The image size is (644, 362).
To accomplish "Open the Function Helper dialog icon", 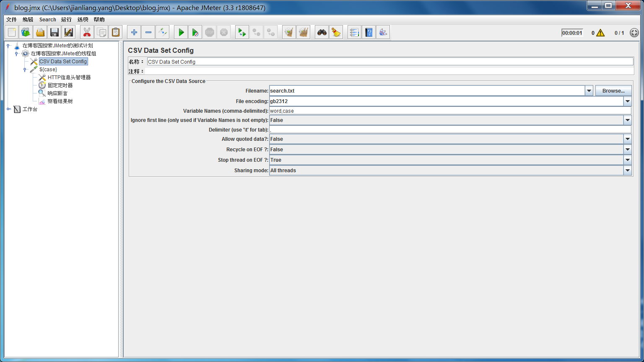I will (x=354, y=32).
